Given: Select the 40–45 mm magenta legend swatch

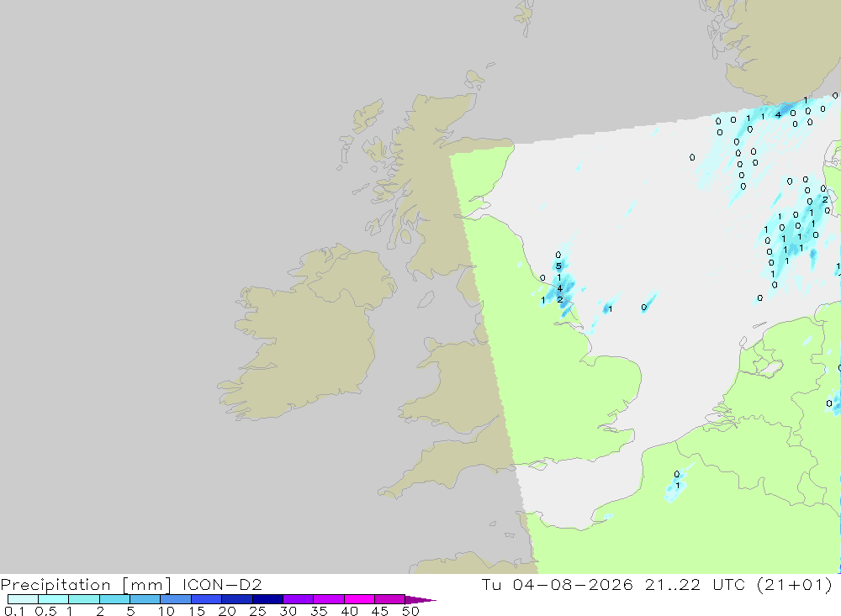Looking at the screenshot, I should coord(359,599).
